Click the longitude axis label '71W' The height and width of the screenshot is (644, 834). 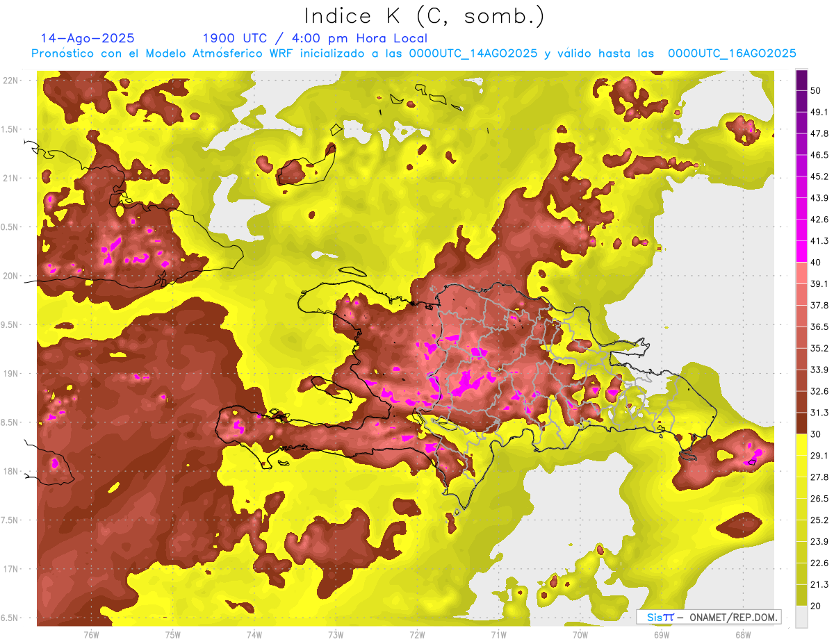pyautogui.click(x=498, y=635)
